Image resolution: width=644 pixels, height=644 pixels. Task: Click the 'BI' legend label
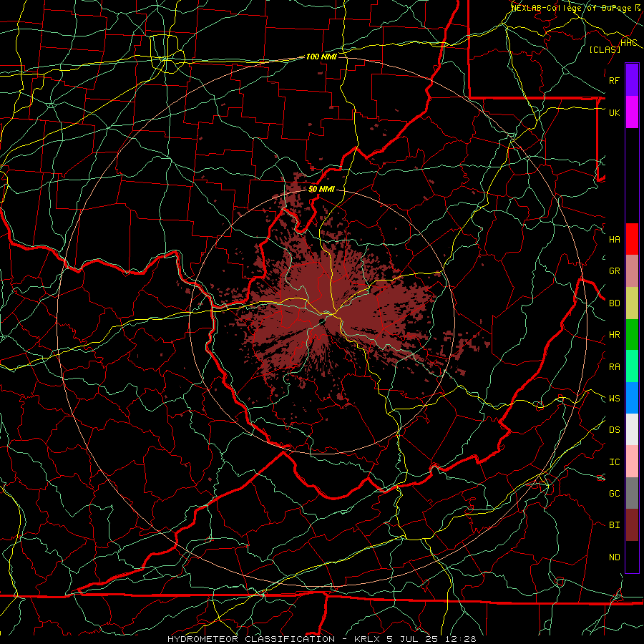pos(615,525)
